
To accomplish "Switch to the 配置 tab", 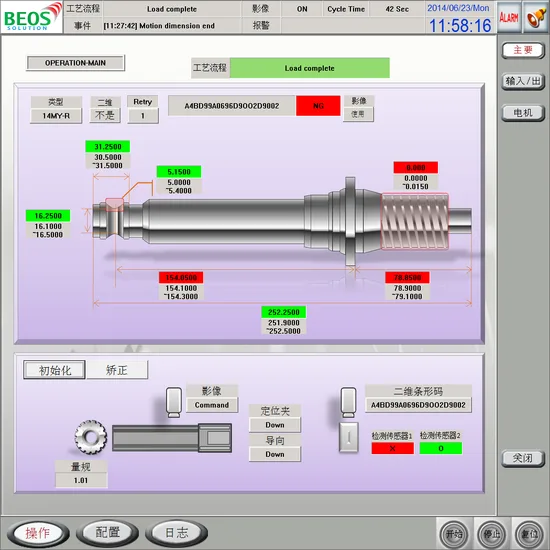I will [x=107, y=533].
